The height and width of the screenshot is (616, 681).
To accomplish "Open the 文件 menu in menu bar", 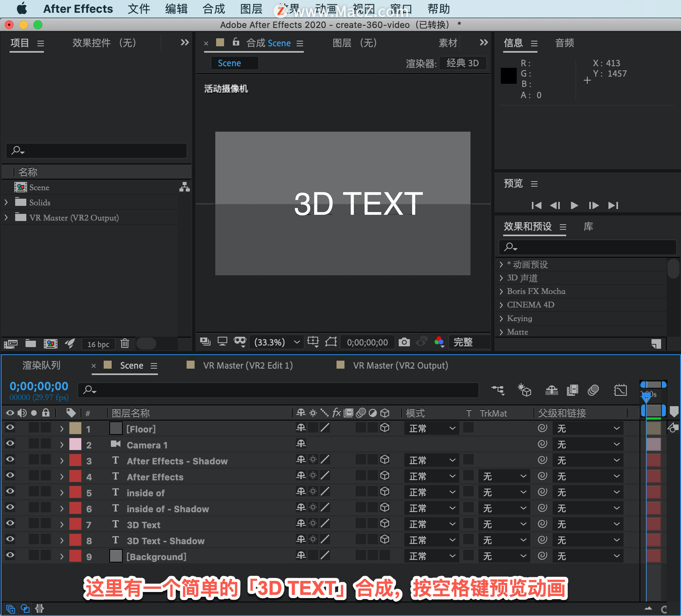I will coord(139,9).
